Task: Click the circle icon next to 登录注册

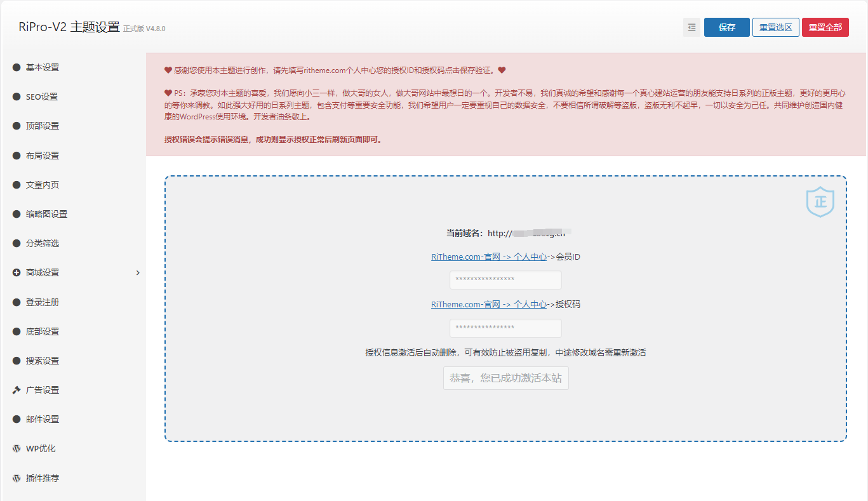Action: (x=17, y=302)
